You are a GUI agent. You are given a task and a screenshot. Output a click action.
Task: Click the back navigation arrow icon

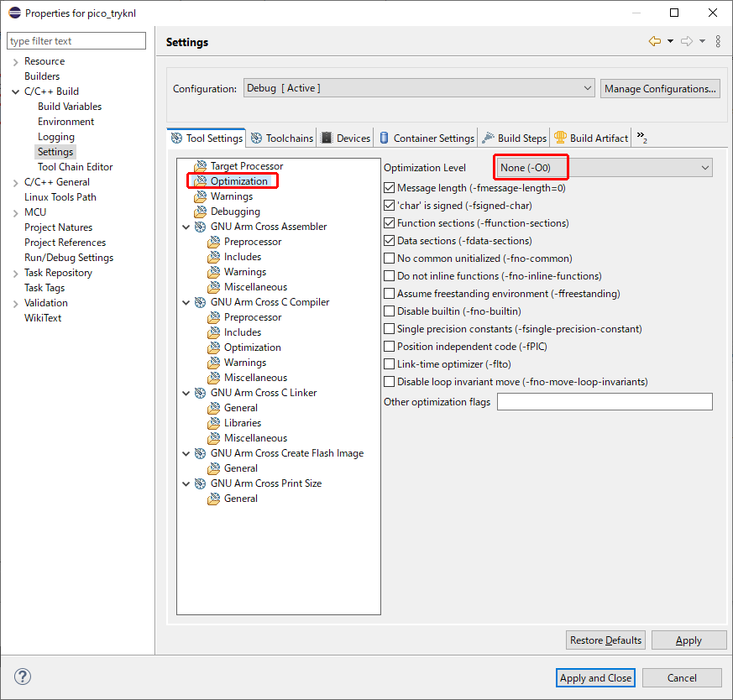coord(655,42)
